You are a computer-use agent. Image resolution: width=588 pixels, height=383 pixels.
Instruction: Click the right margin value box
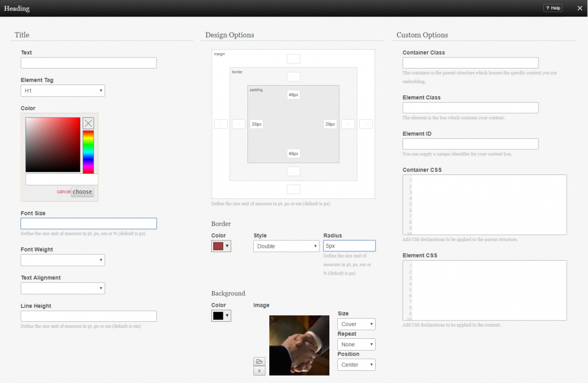tap(366, 124)
